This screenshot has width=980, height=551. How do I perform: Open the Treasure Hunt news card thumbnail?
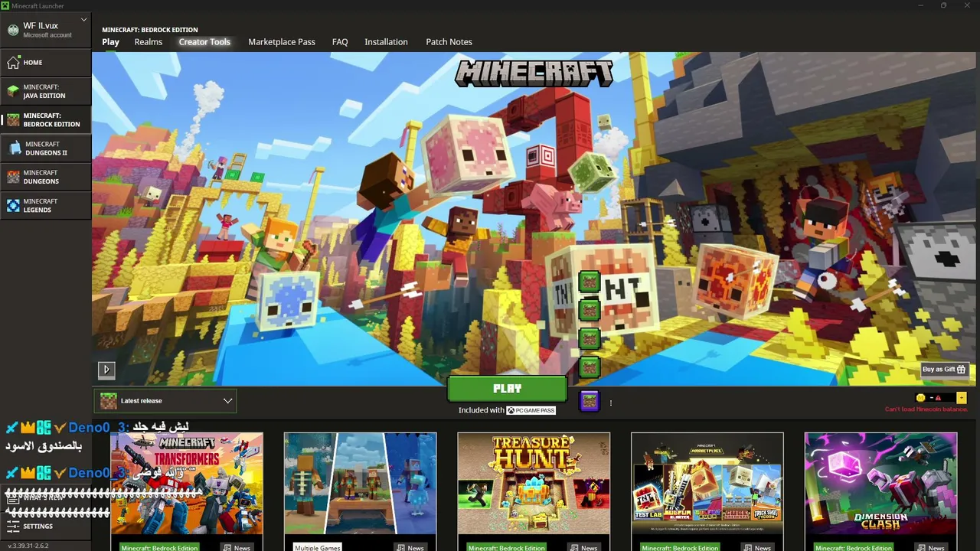pyautogui.click(x=534, y=483)
